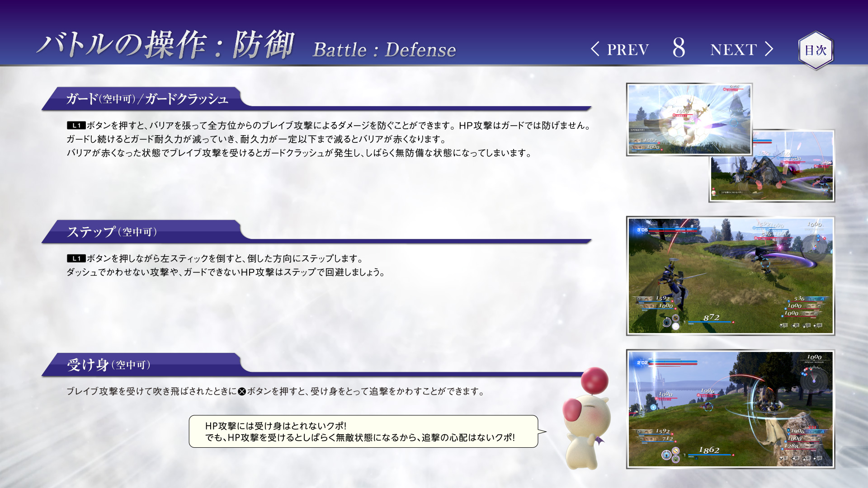Click the title バトルの操作：防御
Image resolution: width=868 pixels, height=488 pixels.
coord(165,45)
